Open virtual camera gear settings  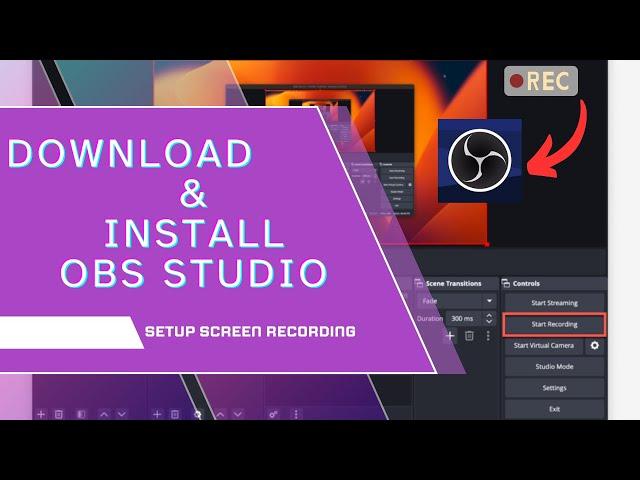point(595,345)
